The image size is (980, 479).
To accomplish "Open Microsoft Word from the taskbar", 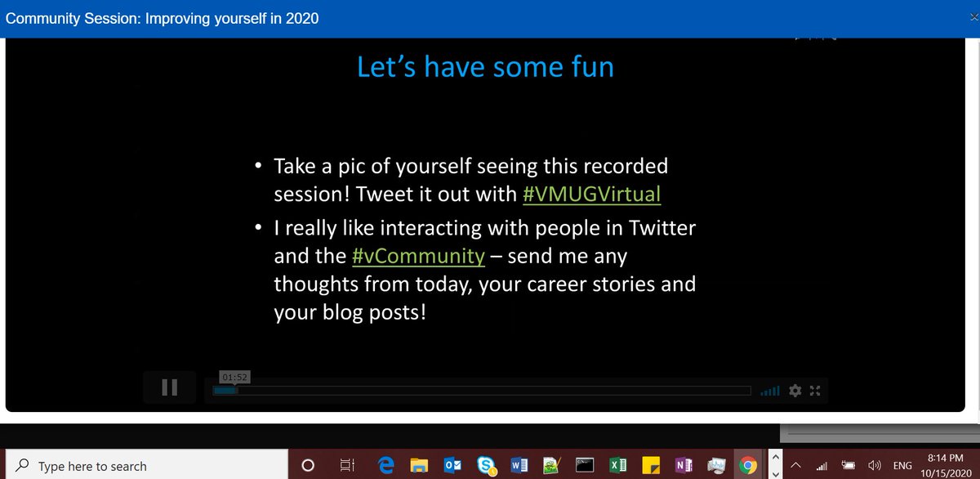I will pyautogui.click(x=519, y=466).
